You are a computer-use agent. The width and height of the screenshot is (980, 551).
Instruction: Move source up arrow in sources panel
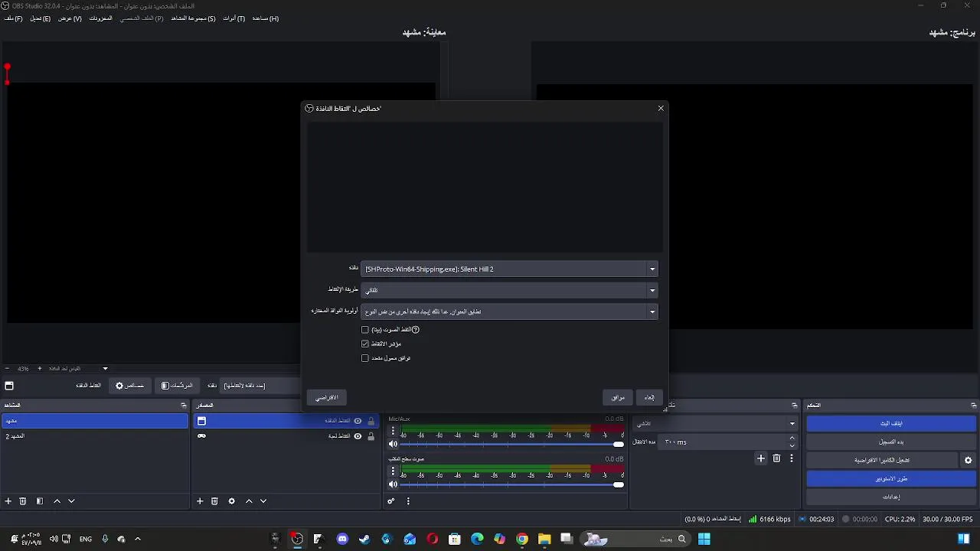coord(249,501)
